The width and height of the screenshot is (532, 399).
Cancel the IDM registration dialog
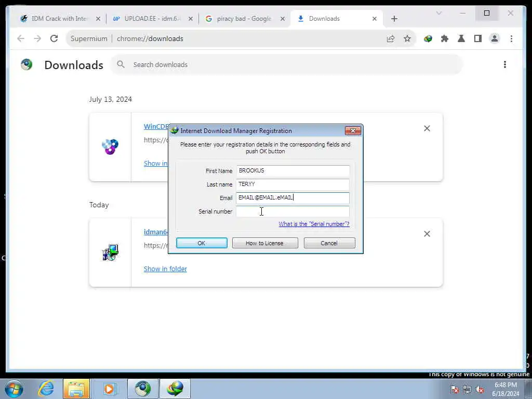pyautogui.click(x=329, y=243)
